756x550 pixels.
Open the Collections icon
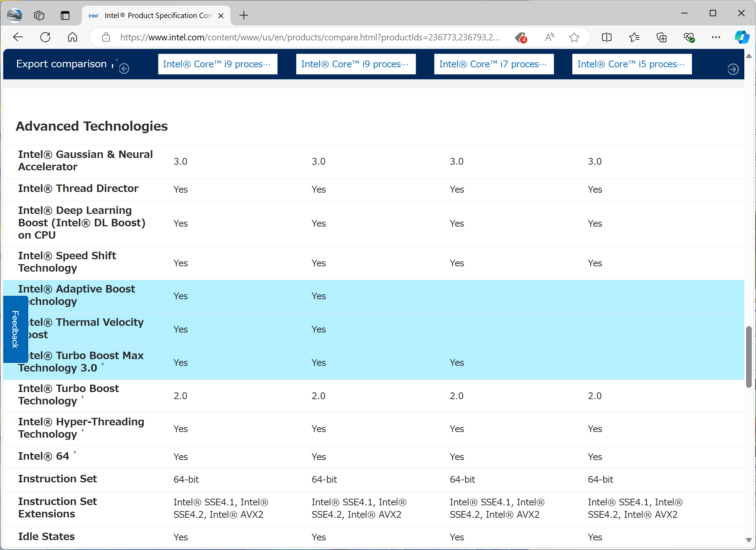pos(661,37)
